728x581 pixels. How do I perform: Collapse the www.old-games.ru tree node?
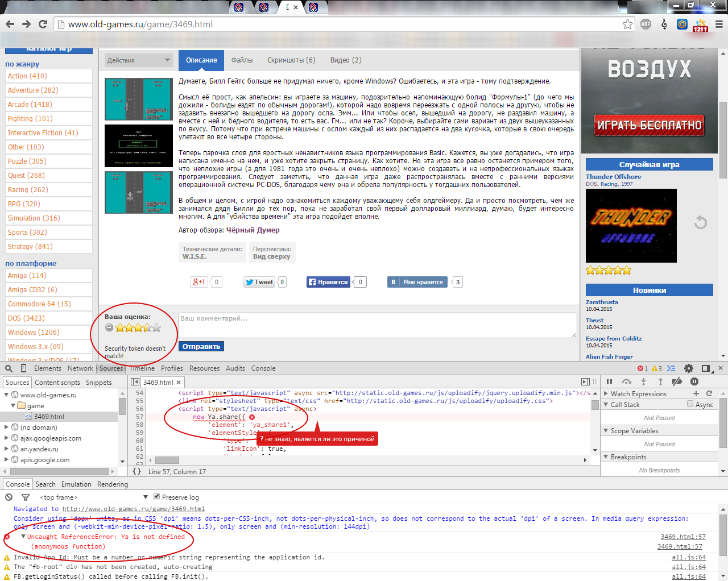(x=7, y=395)
